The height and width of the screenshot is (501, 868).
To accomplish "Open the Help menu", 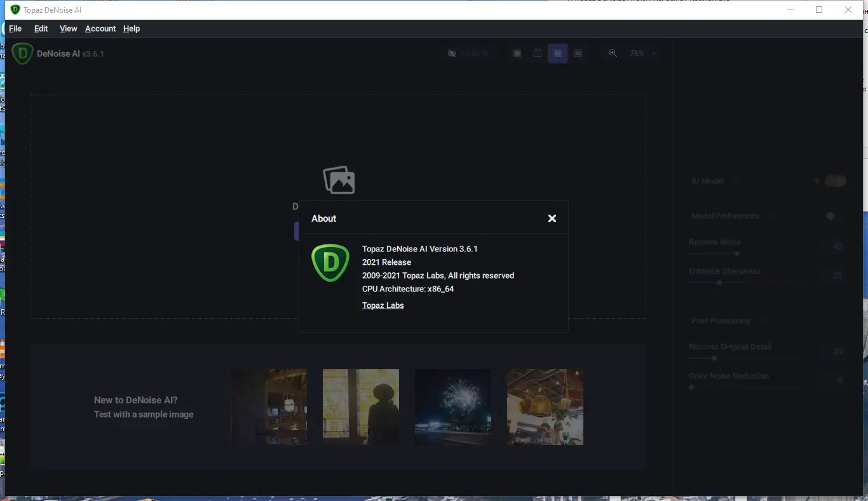I will 132,29.
